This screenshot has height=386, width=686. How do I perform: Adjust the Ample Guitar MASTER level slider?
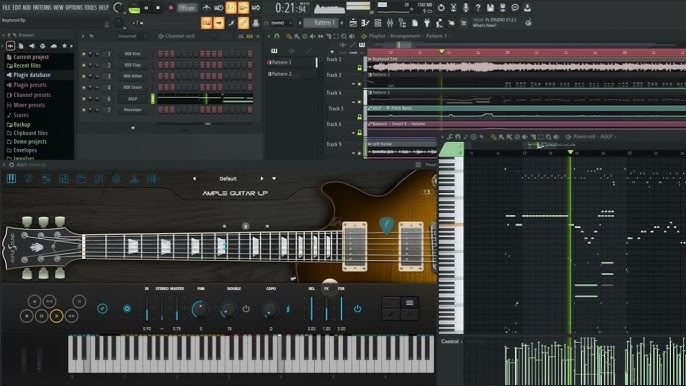(177, 309)
